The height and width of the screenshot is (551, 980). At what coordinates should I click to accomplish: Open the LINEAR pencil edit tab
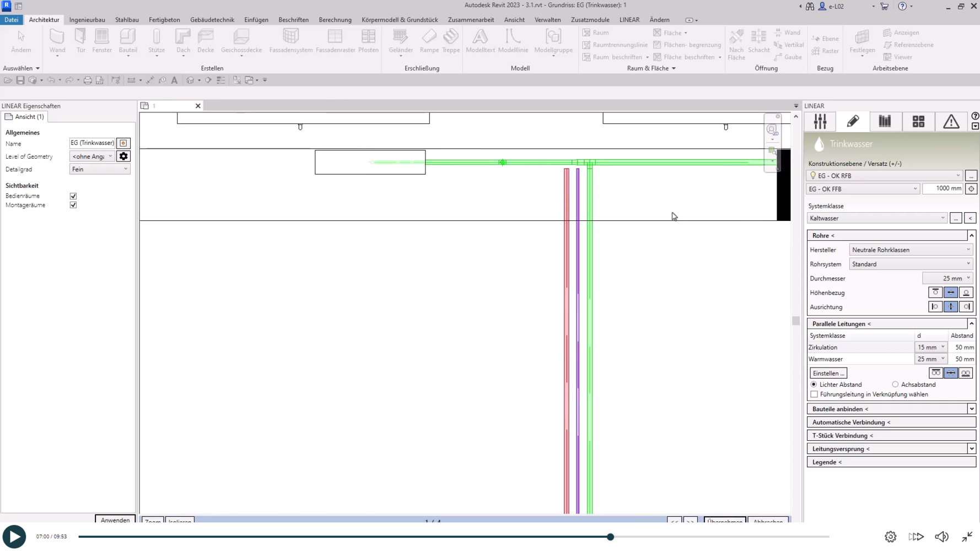(853, 121)
